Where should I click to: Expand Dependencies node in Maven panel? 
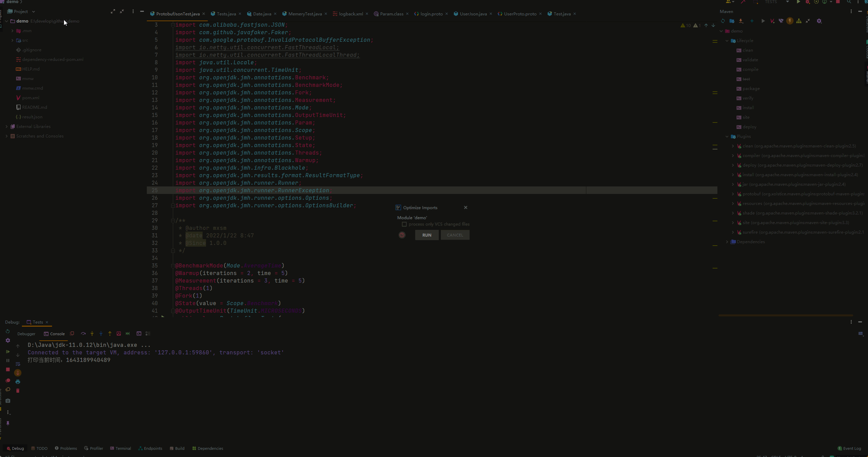coord(727,242)
